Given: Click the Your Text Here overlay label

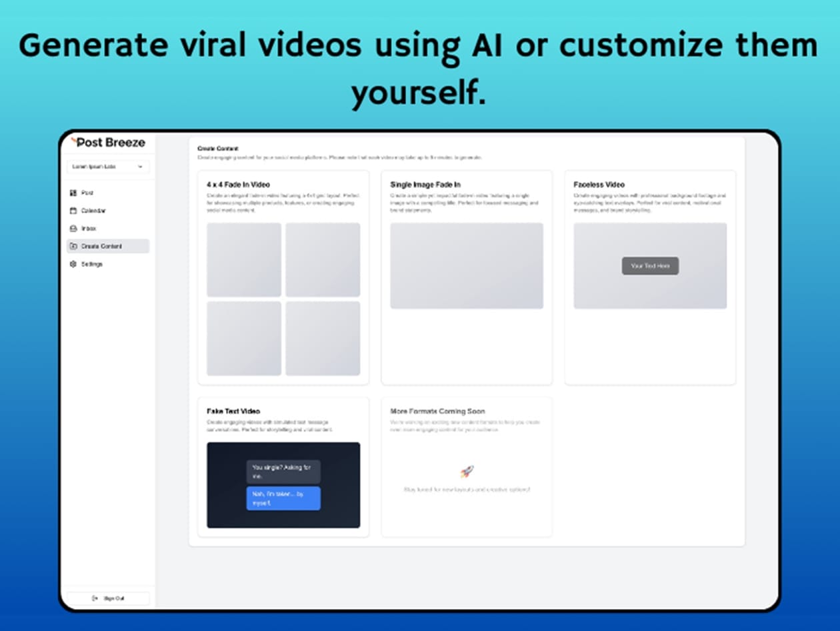Looking at the screenshot, I should 650,266.
